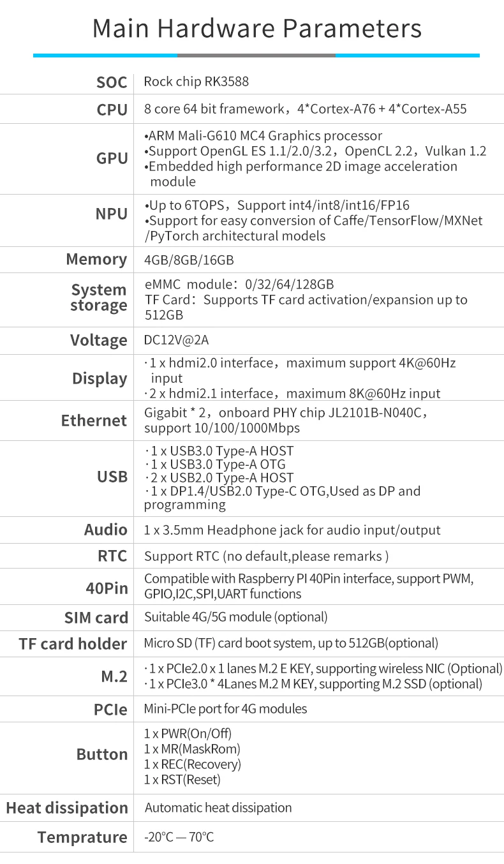This screenshot has width=504, height=864.
Task: Click the 40Pin row label
Action: pos(107,588)
